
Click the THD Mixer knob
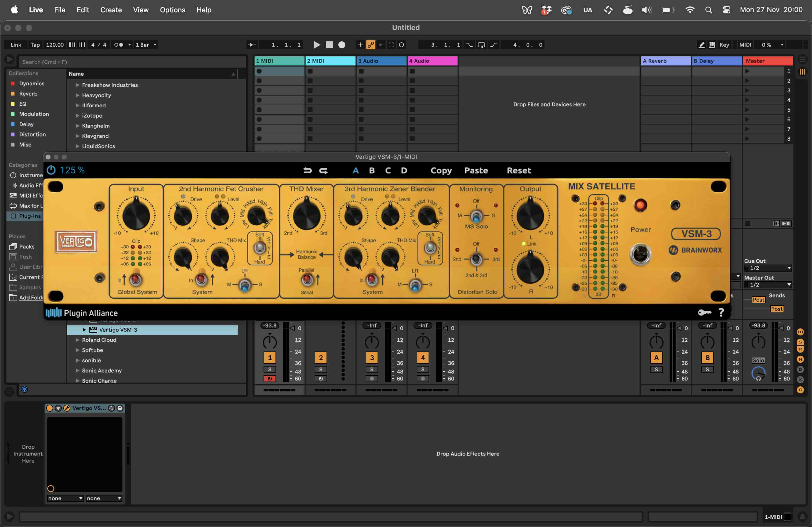[x=306, y=215]
